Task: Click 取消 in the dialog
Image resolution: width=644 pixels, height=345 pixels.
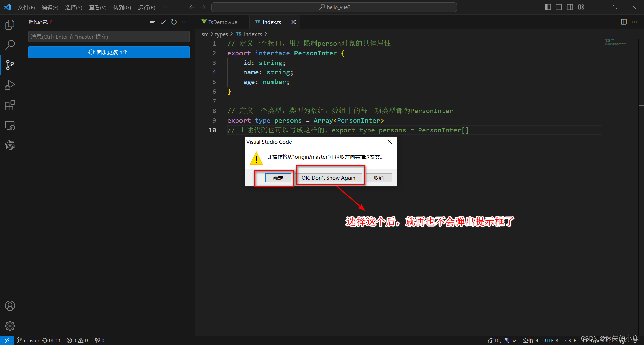Action: click(379, 178)
